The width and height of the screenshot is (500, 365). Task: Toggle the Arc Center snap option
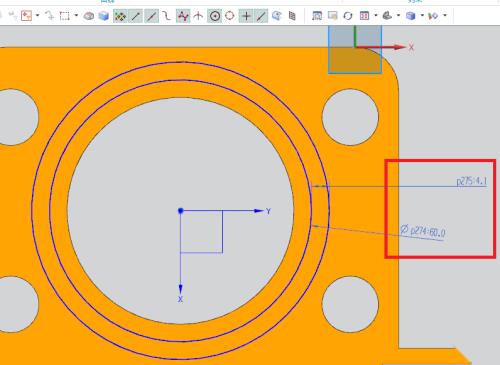tap(215, 16)
